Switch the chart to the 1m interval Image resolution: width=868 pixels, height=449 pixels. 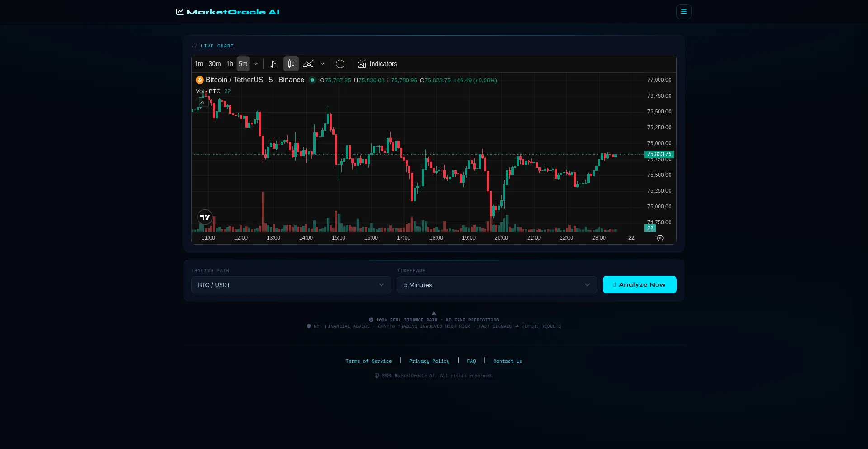199,64
